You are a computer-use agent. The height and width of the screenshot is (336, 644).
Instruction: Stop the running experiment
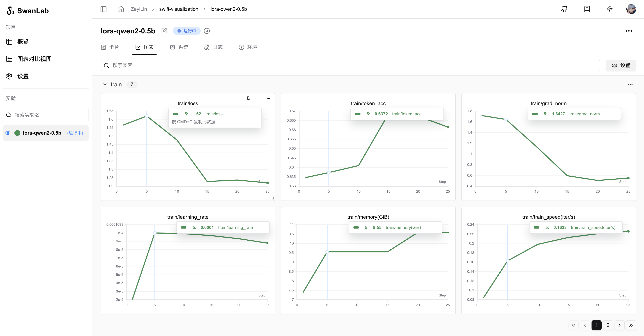point(207,31)
